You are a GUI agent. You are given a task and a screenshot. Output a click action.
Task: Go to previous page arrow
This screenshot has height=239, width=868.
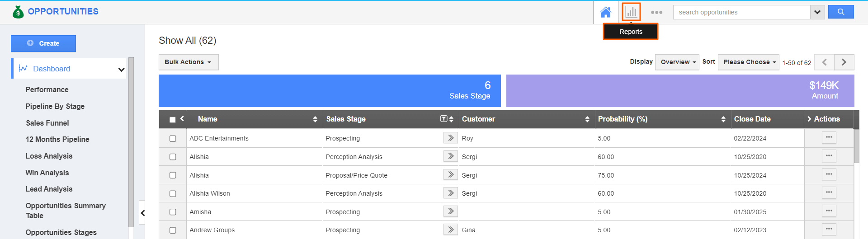tap(824, 62)
